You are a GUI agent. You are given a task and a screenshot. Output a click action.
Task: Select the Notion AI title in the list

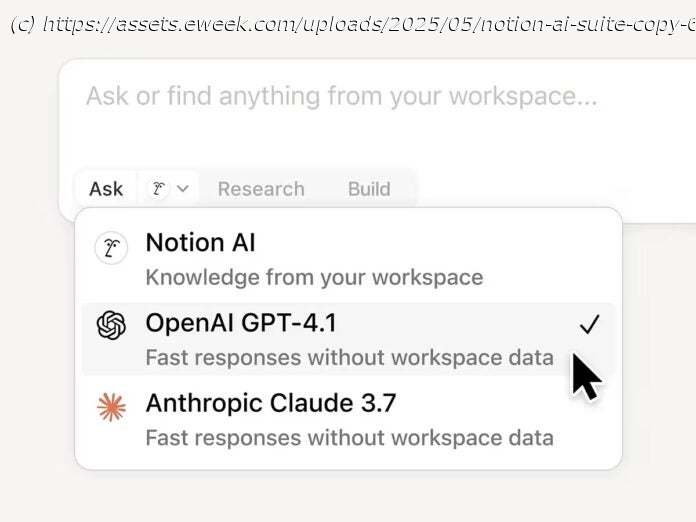point(200,242)
